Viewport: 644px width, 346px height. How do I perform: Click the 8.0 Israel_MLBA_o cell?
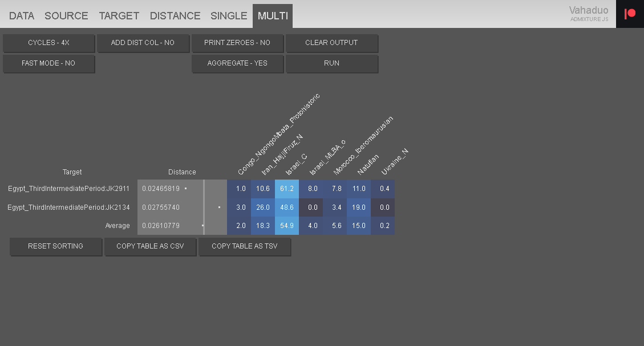coord(311,189)
